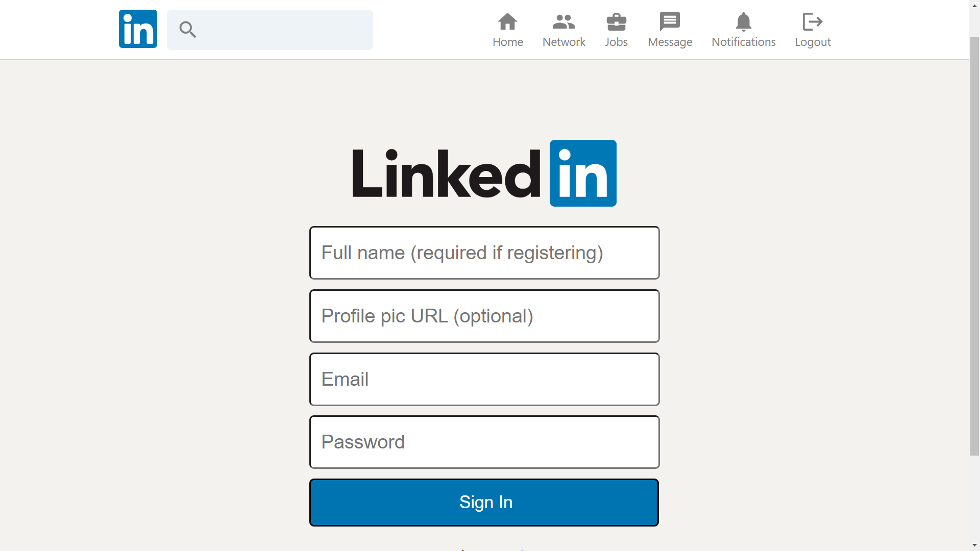Click the right scrollbar down arrow
This screenshot has height=551, width=980.
point(974,545)
